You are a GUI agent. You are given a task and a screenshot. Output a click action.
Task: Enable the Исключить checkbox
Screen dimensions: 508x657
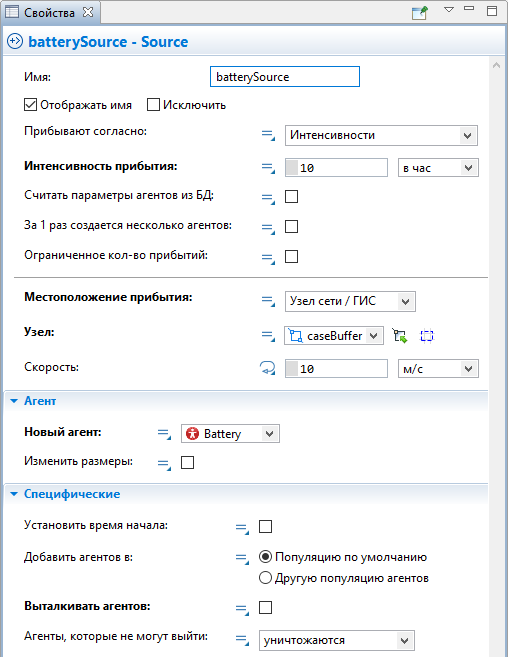[x=153, y=105]
